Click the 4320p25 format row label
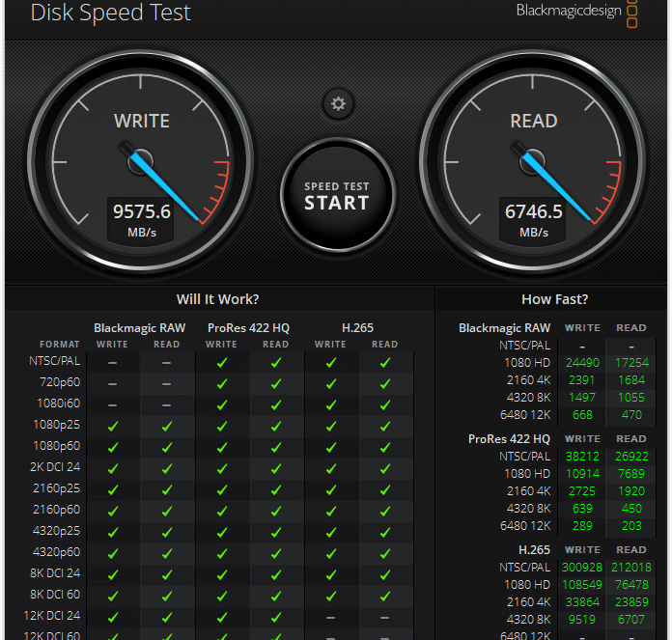The width and height of the screenshot is (672, 640). click(57, 531)
